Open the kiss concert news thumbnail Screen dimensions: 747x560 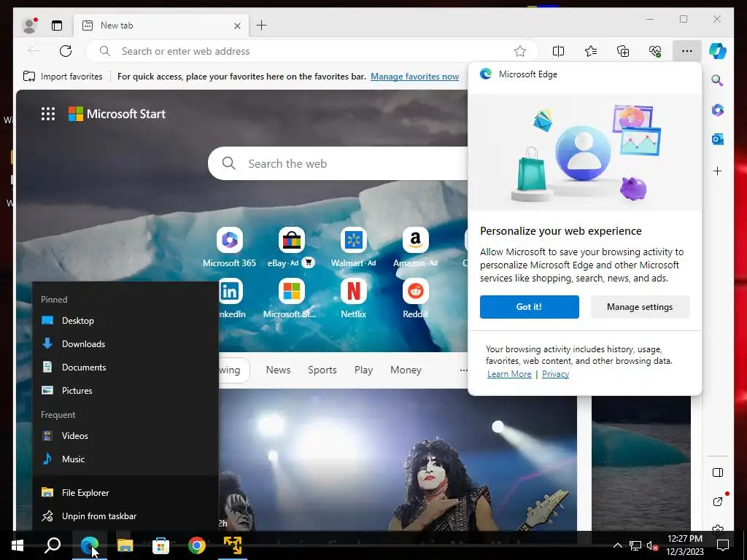coord(398,459)
